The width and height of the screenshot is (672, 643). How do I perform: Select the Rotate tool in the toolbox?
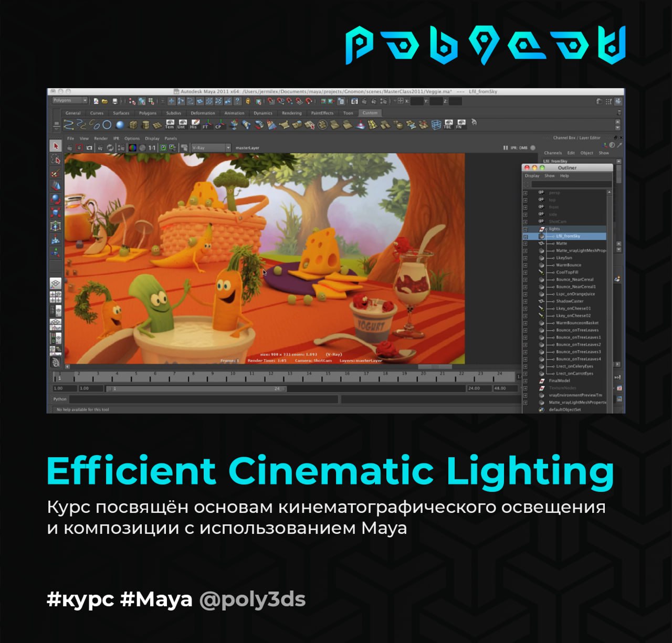click(56, 199)
